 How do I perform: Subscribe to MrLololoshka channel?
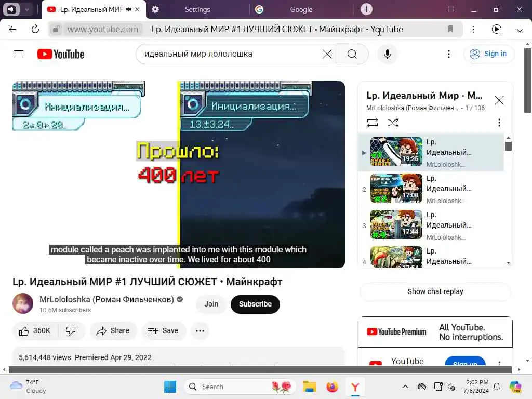[255, 304]
